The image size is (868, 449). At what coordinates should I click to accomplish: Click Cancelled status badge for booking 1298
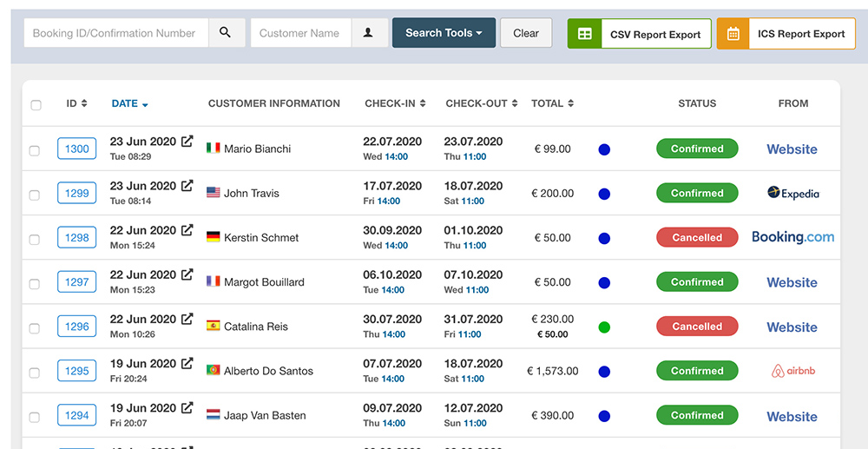click(x=697, y=237)
